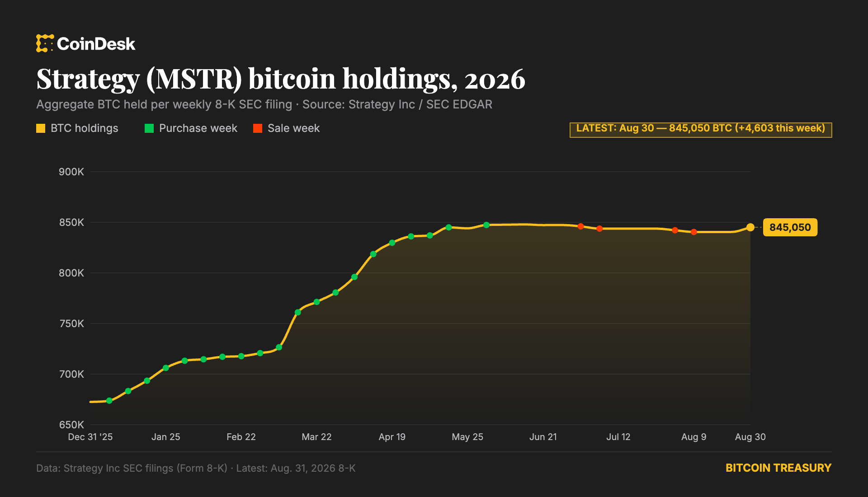Image resolution: width=868 pixels, height=497 pixels.
Task: Click the yellow end point at Aug 30
Action: point(750,227)
